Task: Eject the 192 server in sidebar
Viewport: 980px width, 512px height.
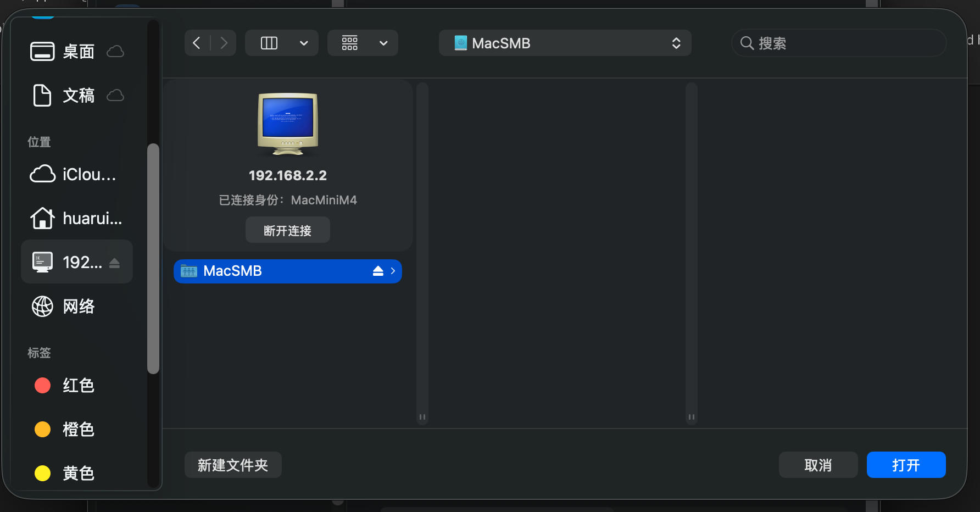Action: pos(114,263)
